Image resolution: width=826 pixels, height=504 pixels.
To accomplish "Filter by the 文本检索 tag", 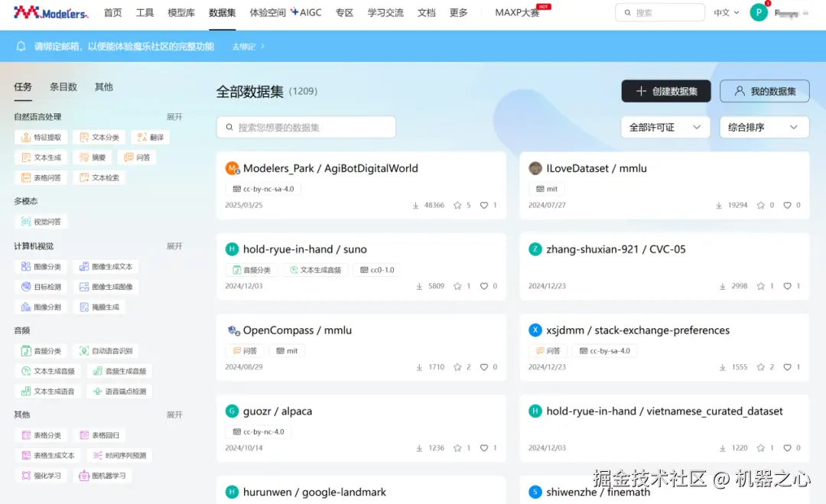I will (x=99, y=178).
